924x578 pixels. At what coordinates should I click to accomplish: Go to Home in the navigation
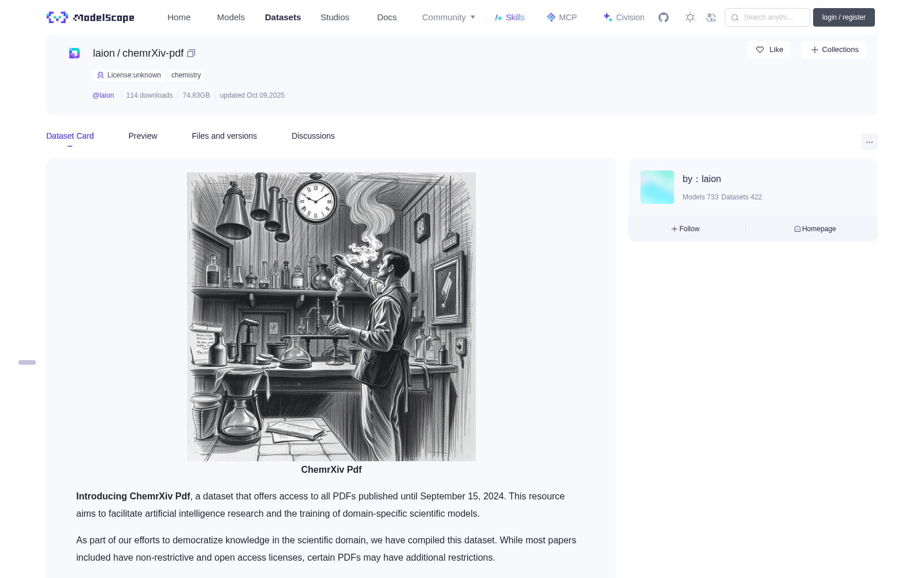(x=179, y=17)
